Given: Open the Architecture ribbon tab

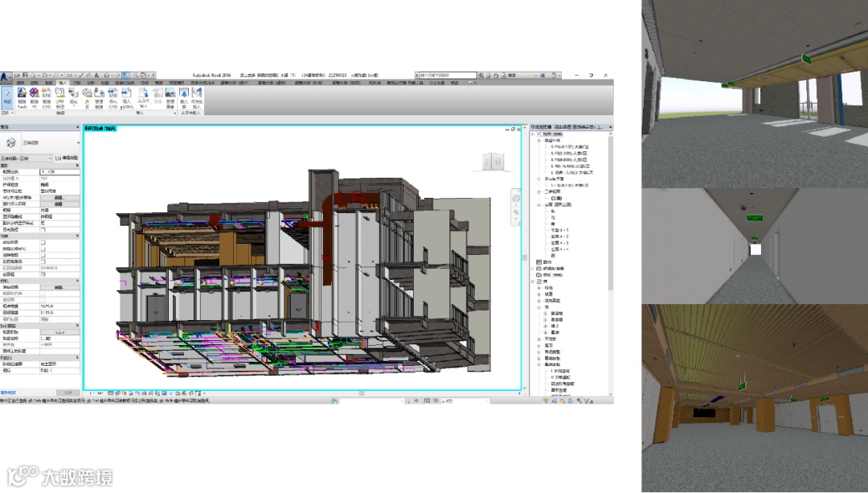Looking at the screenshot, I should coord(21,83).
